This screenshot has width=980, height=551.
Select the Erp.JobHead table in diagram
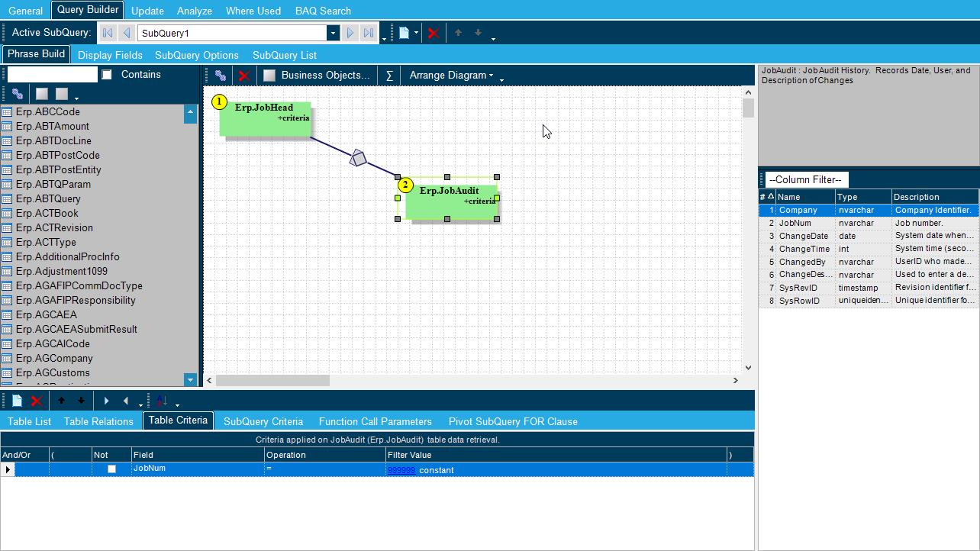[x=265, y=118]
